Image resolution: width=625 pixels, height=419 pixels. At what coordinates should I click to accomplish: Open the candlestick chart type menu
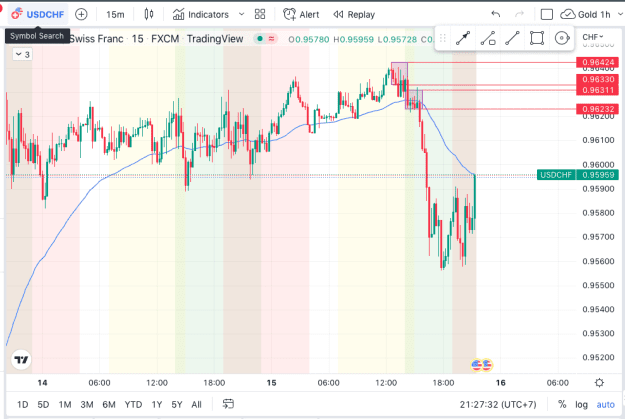[x=149, y=14]
